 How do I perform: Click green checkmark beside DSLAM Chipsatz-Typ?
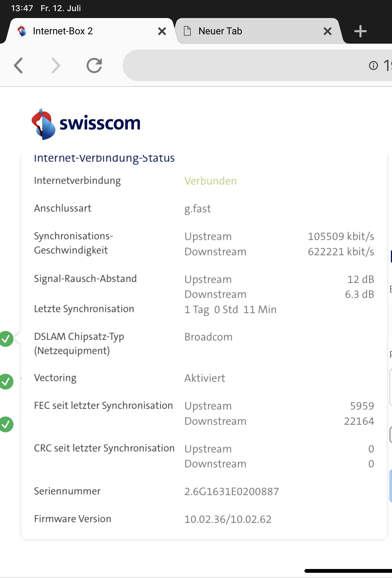tap(6, 339)
